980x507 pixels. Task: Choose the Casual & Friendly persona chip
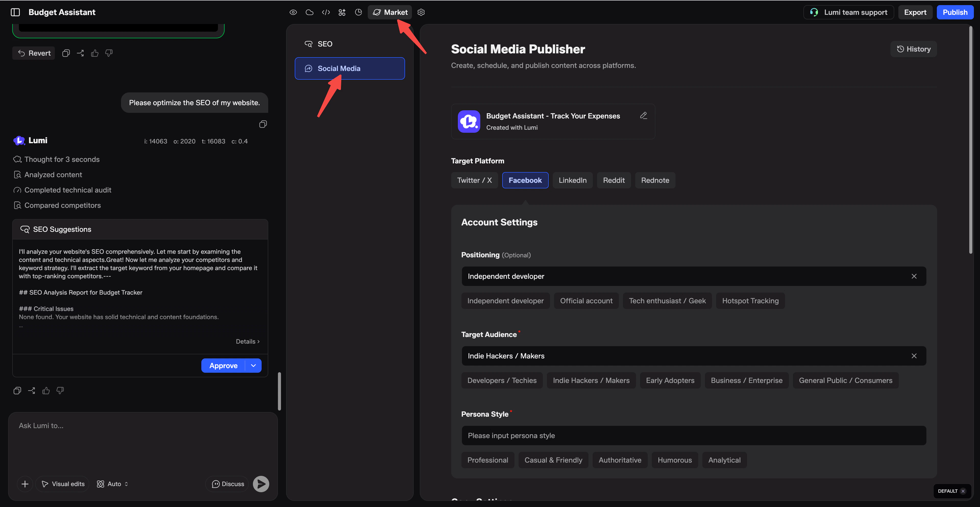(553, 460)
